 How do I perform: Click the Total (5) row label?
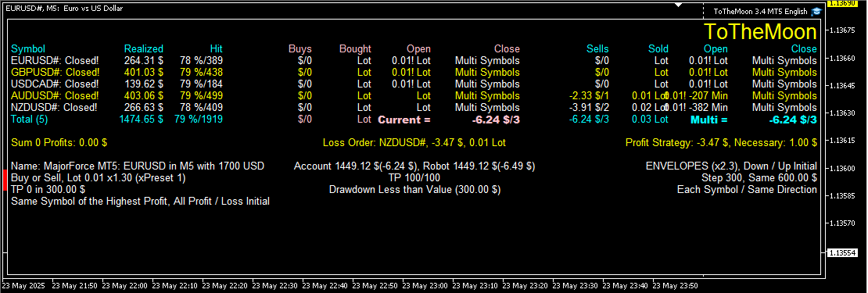[30, 119]
